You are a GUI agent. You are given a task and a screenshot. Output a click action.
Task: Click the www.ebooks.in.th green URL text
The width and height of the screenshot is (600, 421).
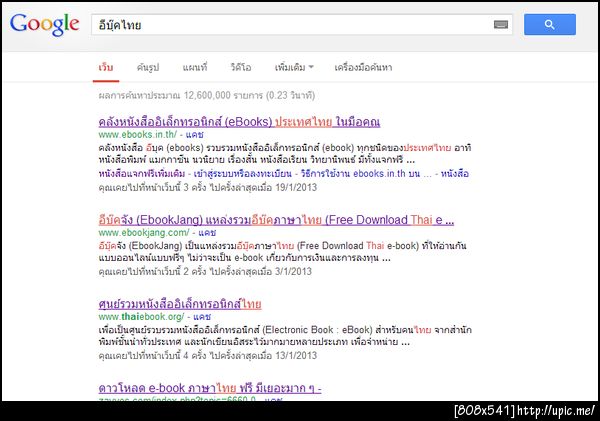138,134
